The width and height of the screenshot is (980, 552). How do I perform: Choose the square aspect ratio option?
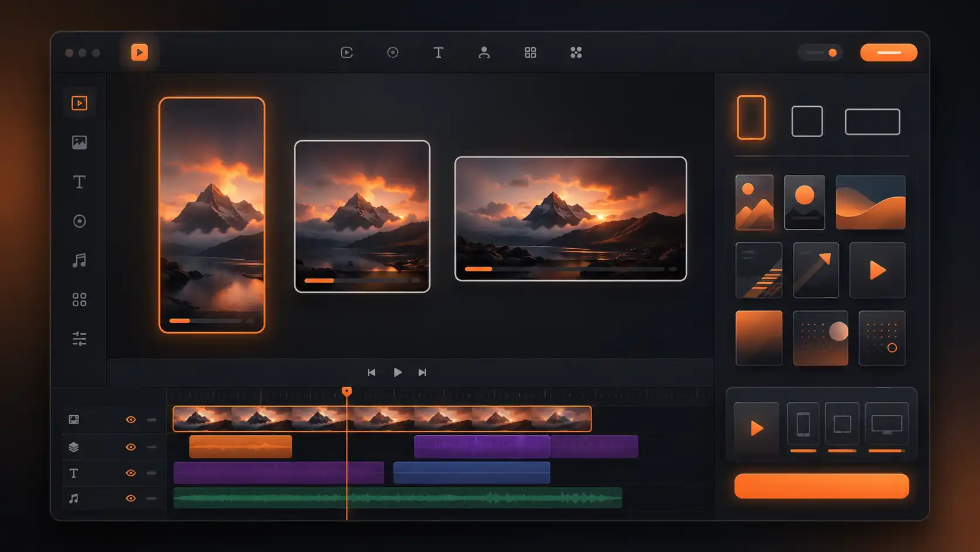pyautogui.click(x=807, y=121)
